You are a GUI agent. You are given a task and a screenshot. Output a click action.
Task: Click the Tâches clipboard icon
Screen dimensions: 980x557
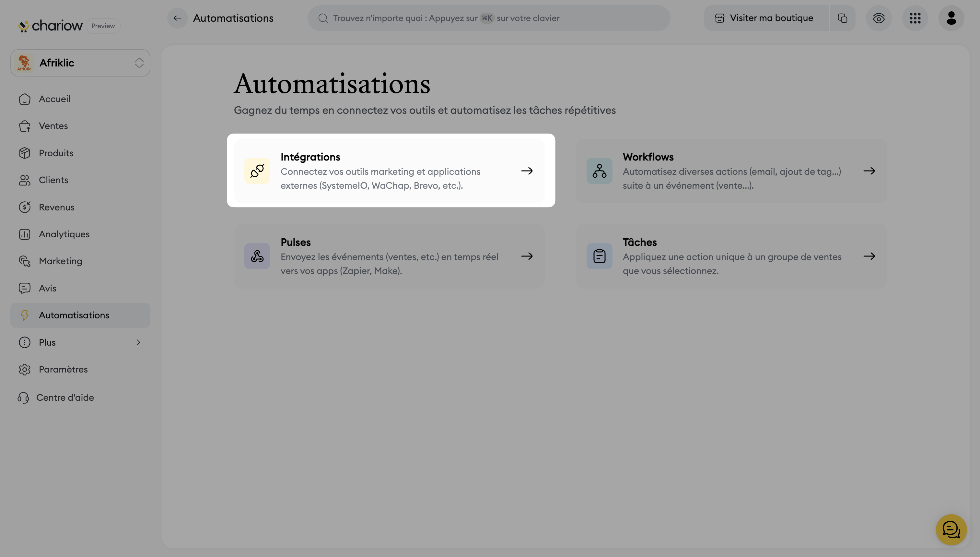(599, 256)
